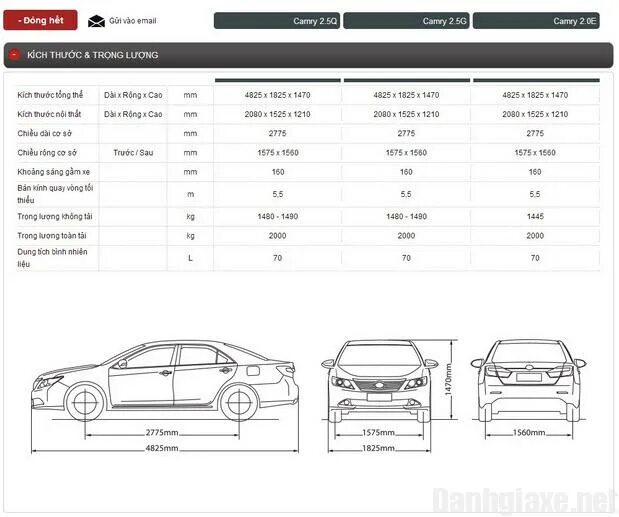Select the "Chiều rộng cơ sở" row label
The image size is (619, 517).
tap(47, 153)
